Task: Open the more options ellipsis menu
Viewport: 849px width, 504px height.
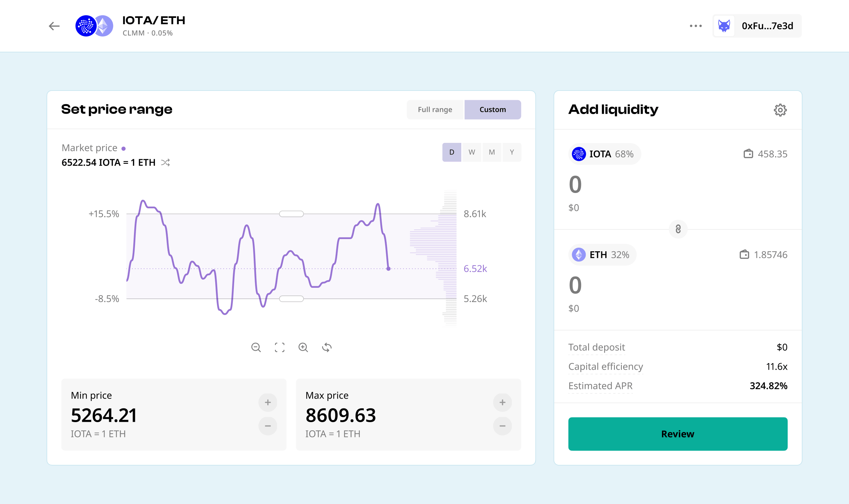Action: point(696,26)
